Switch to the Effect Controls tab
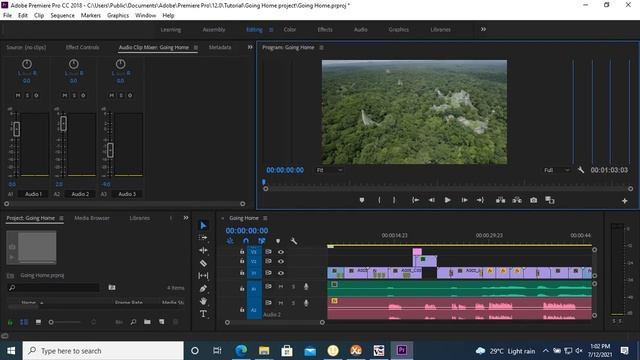 [x=82, y=47]
